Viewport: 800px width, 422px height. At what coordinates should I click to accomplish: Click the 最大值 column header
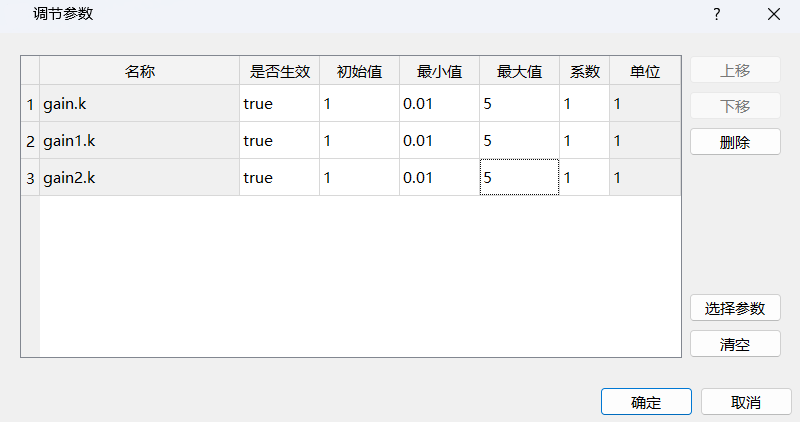(519, 72)
